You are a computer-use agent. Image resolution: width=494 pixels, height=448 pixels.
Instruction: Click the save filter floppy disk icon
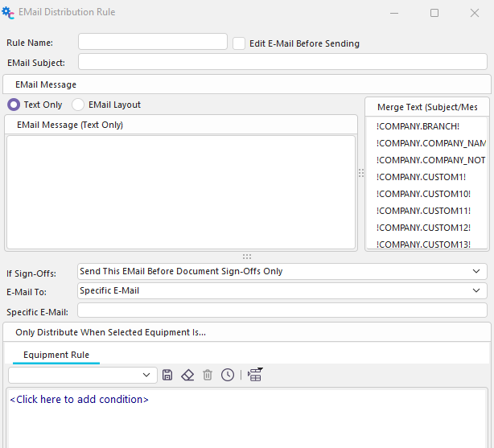pyautogui.click(x=167, y=375)
